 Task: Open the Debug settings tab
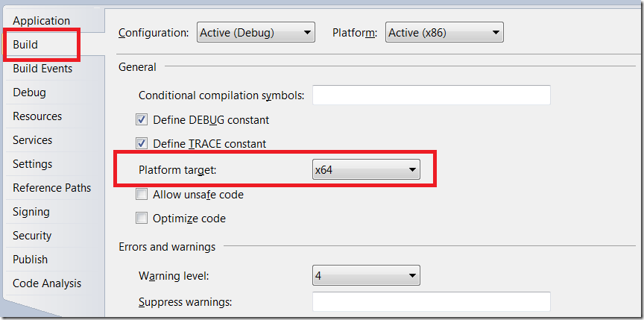[30, 92]
